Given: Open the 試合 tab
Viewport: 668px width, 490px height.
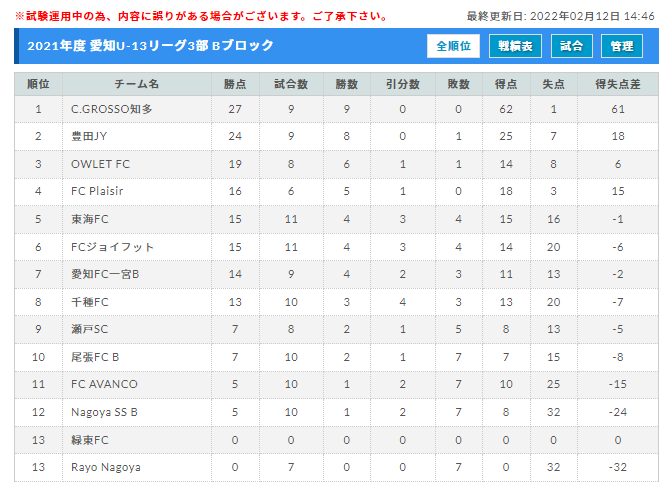Looking at the screenshot, I should (x=572, y=46).
